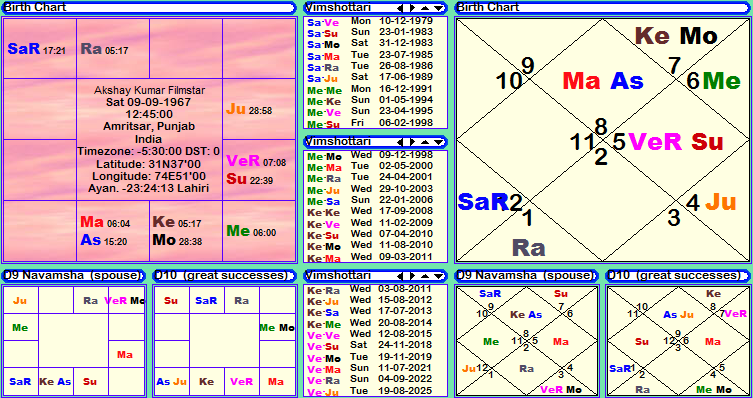The image size is (753, 398).
Task: Click left arrow in Vimshottari panel listing Ke-Ra
Action: [401, 276]
